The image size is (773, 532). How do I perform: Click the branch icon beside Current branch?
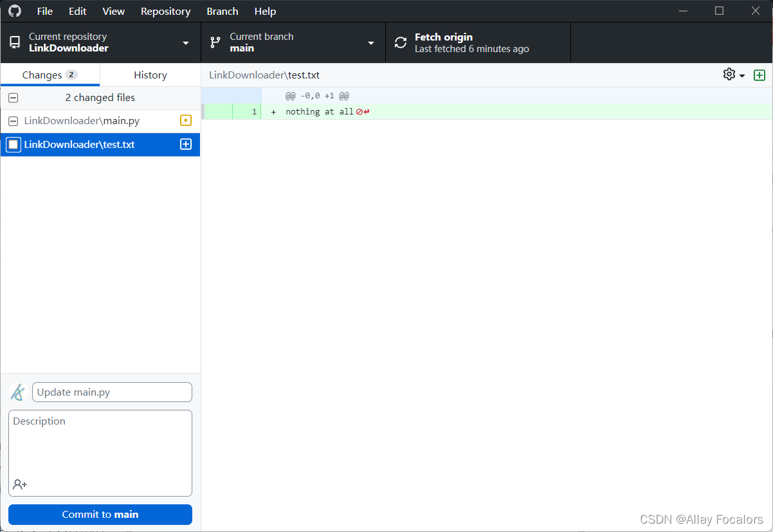[215, 42]
